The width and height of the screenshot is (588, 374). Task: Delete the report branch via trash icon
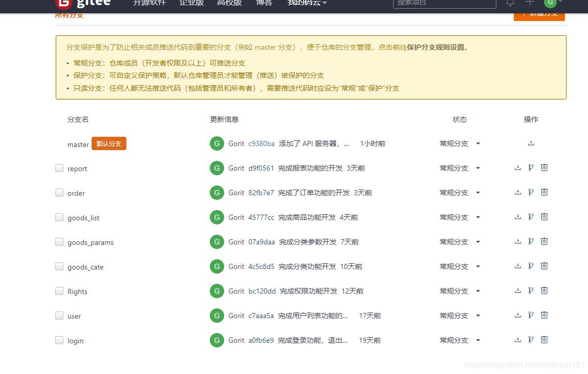pyautogui.click(x=544, y=167)
